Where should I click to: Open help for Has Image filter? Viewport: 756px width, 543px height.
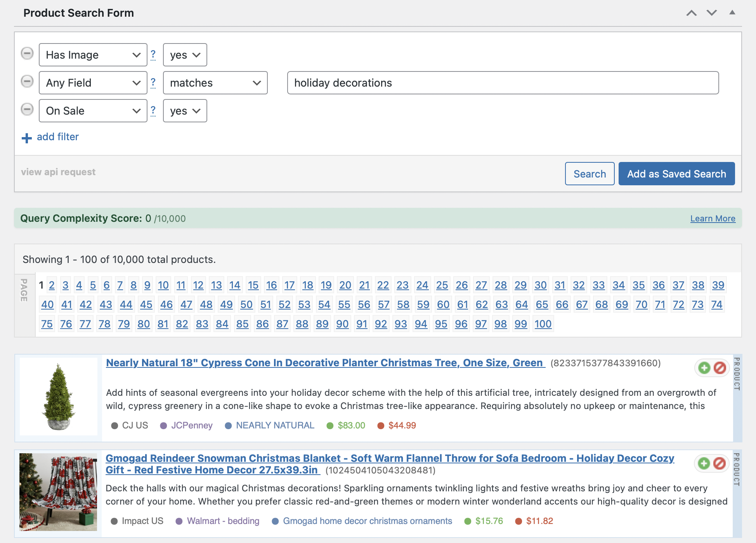pos(153,55)
